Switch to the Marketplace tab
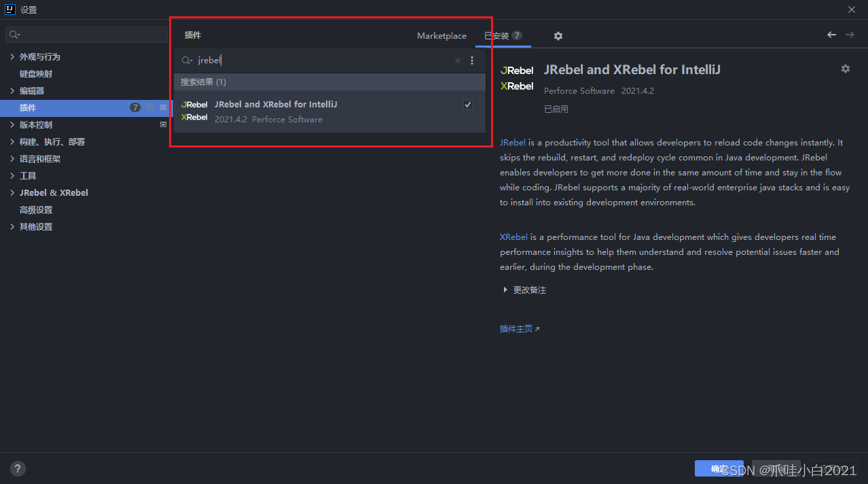Screen dimensions: 868x484 (441, 36)
